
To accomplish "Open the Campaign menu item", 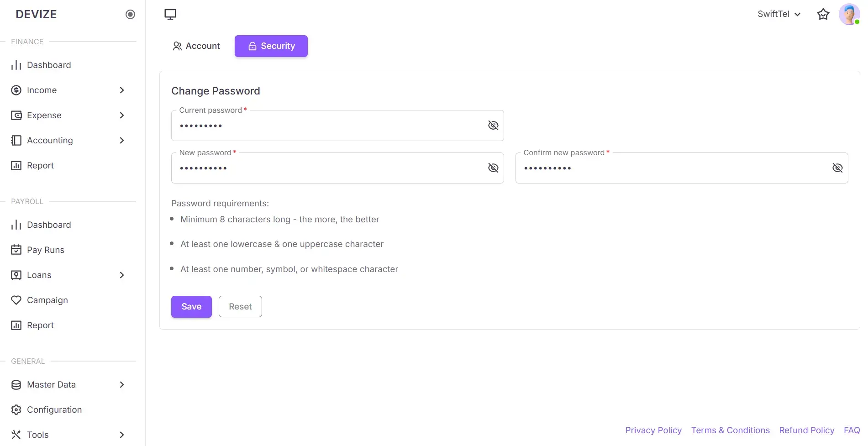I will tap(68, 300).
